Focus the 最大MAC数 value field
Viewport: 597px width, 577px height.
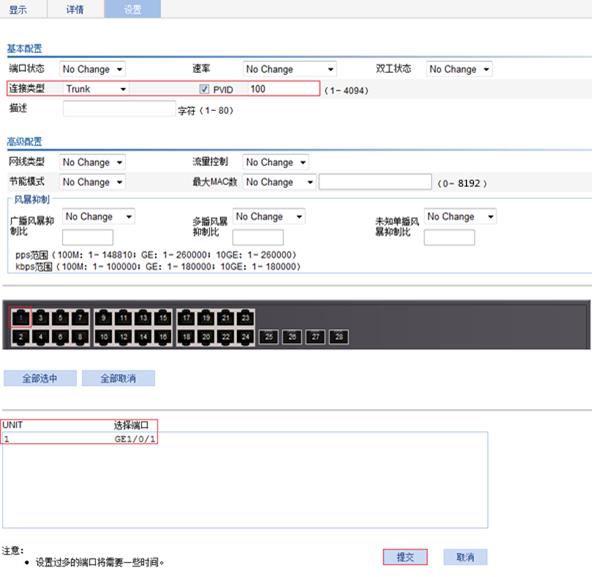375,182
